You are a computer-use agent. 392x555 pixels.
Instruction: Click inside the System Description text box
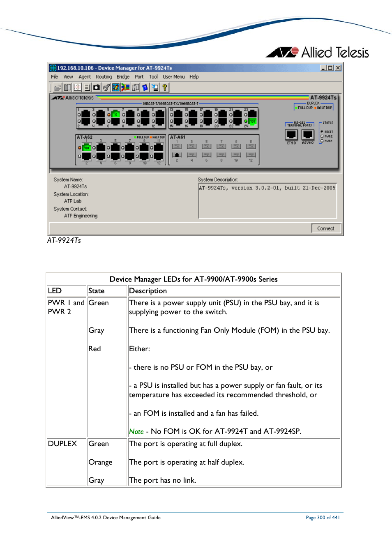[x=267, y=201]
